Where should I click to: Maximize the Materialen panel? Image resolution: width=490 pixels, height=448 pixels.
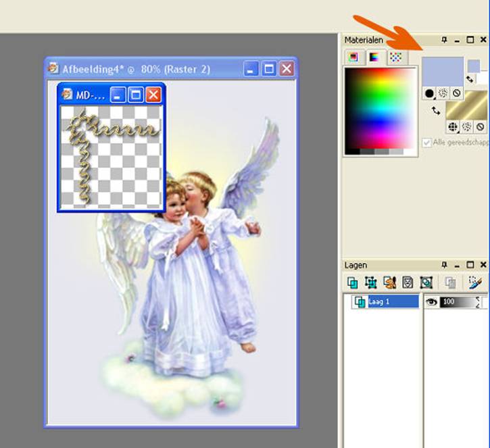click(470, 40)
